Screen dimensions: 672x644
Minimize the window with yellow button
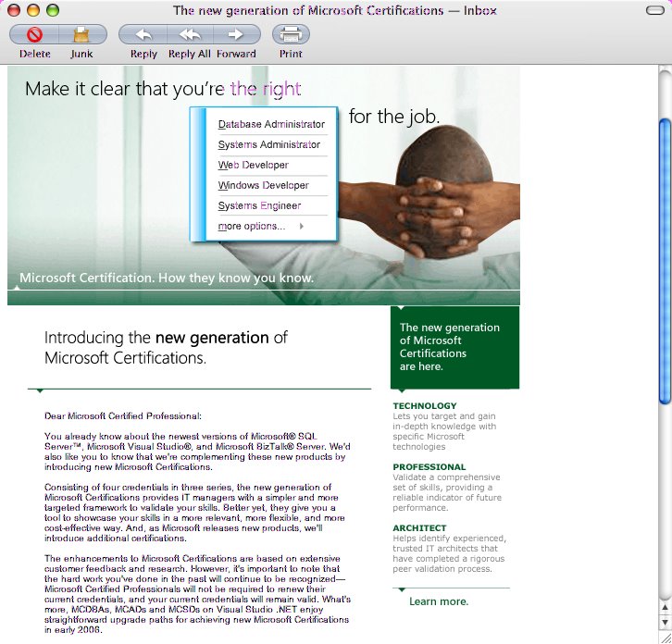[x=33, y=10]
